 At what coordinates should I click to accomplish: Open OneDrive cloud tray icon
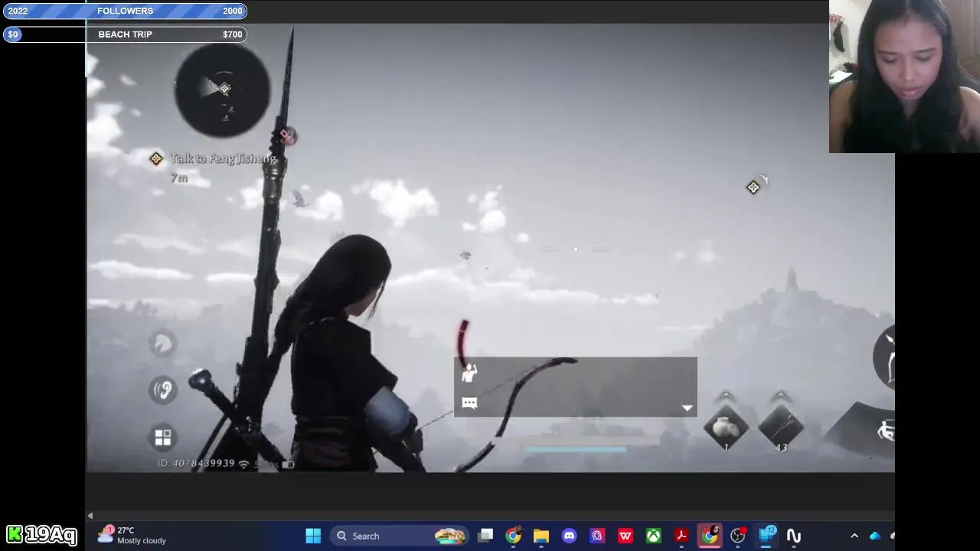[875, 536]
